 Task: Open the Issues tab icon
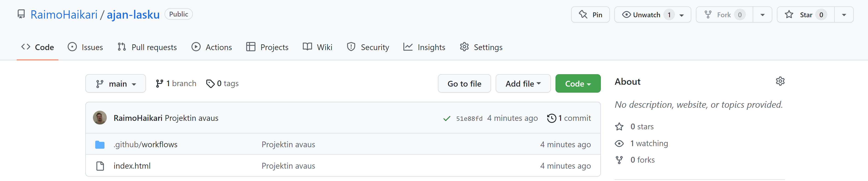[72, 47]
